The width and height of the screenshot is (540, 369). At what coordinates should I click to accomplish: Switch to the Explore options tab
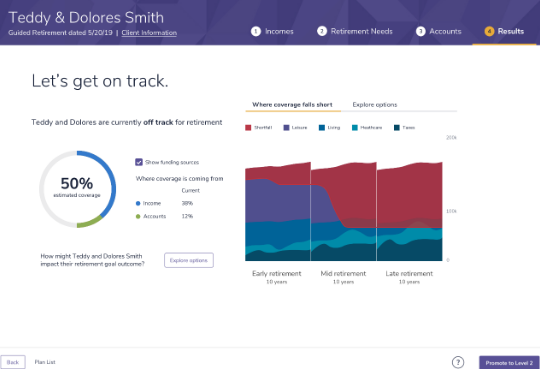375,104
